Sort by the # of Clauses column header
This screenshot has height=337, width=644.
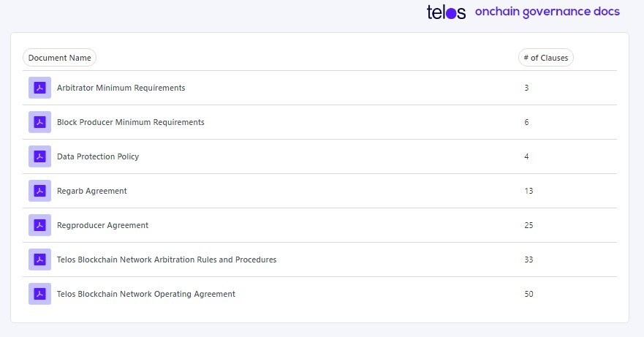pyautogui.click(x=546, y=58)
